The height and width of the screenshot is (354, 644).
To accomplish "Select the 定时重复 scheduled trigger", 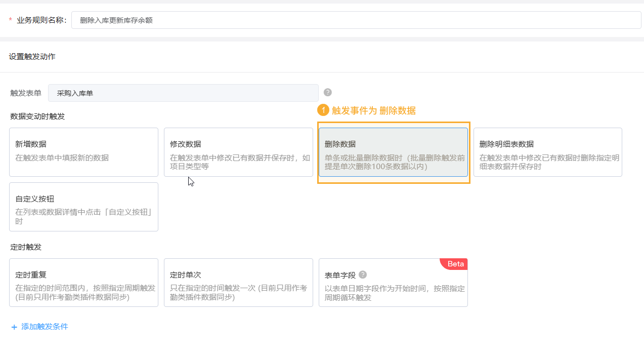I will coord(83,283).
